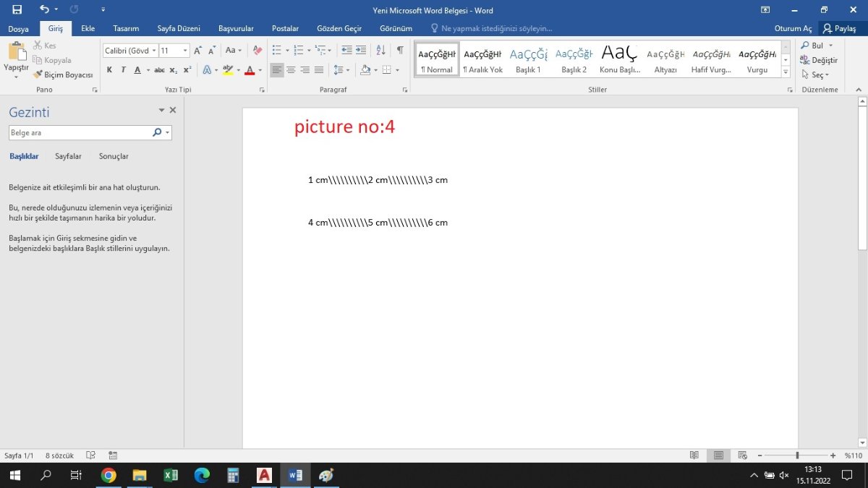Click the Paylaş share button

coord(839,29)
